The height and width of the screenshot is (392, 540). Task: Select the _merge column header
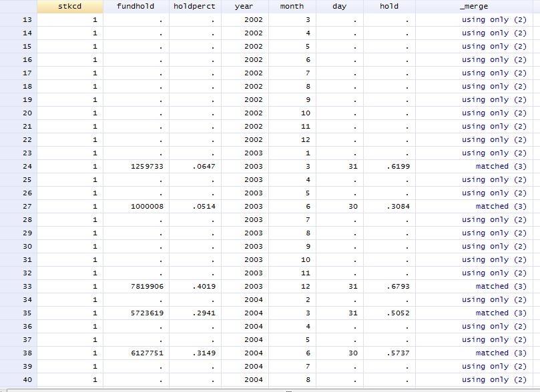(x=474, y=7)
